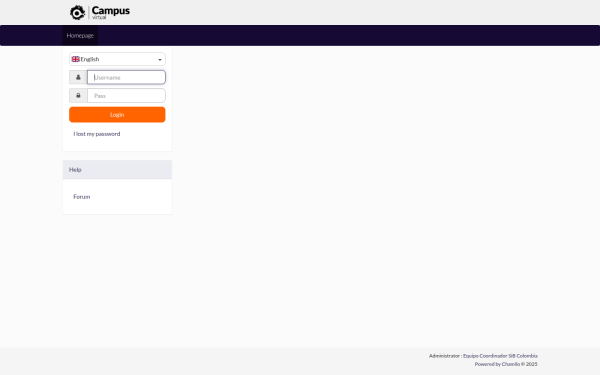Click the Help panel header
Viewport: 600px width, 375px height.
pos(117,170)
